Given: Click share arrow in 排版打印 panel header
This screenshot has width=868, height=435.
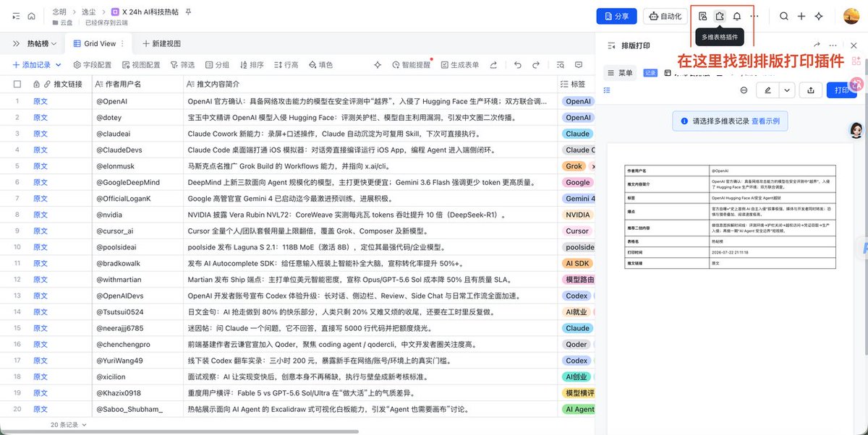Looking at the screenshot, I should (x=817, y=46).
